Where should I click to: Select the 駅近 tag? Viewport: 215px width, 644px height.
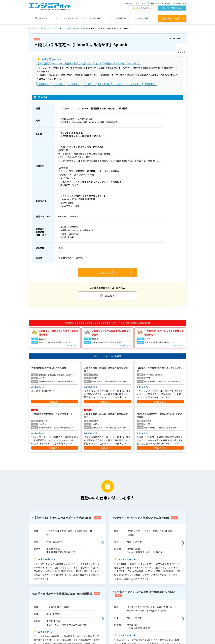click(x=119, y=84)
